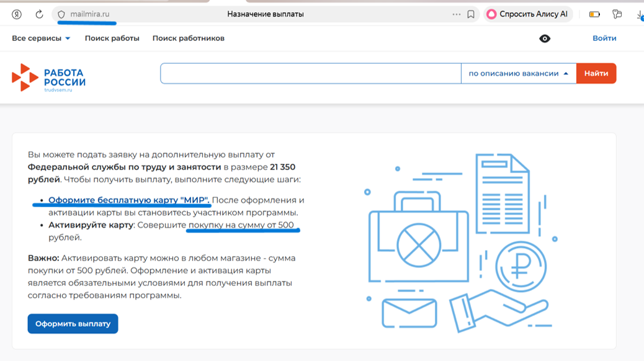Click the Yandex browser home icon
Viewport: 644px width, 361px height.
16,14
